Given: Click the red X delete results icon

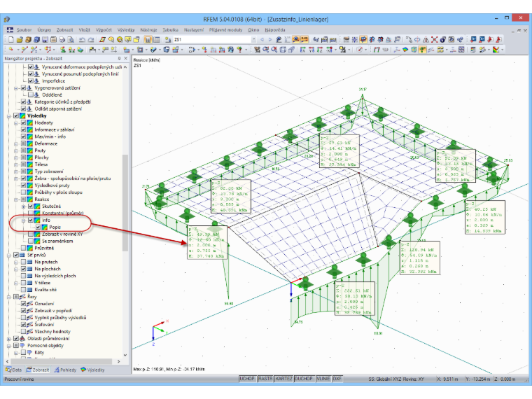Looking at the screenshot, I should point(434,40).
